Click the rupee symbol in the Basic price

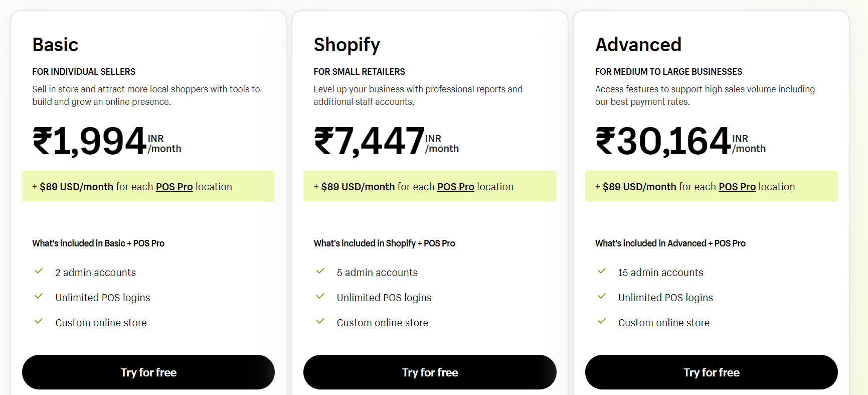click(43, 141)
